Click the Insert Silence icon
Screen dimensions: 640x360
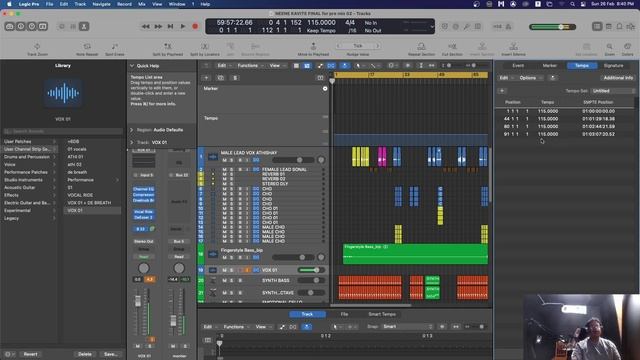coord(513,47)
